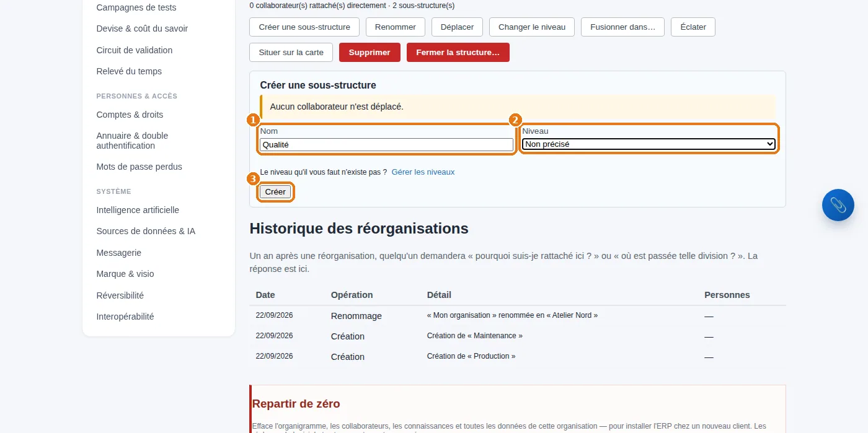Click Situer sur la carte
Screen dimensions: 868x433
tap(291, 53)
